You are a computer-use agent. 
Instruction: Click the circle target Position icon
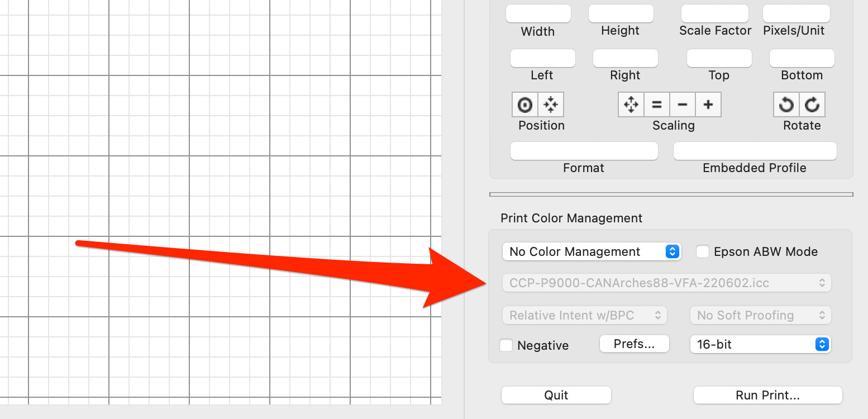525,104
